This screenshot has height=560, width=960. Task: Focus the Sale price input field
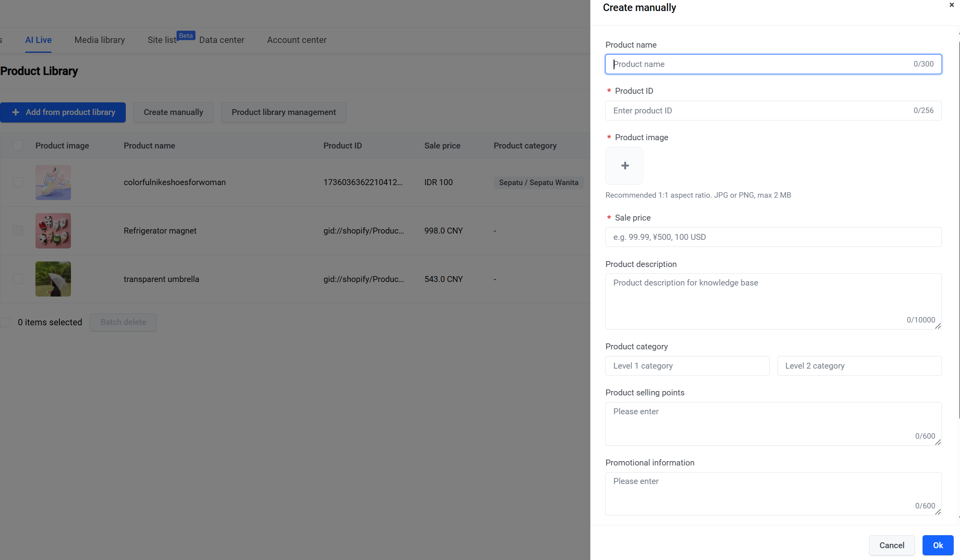coord(773,237)
